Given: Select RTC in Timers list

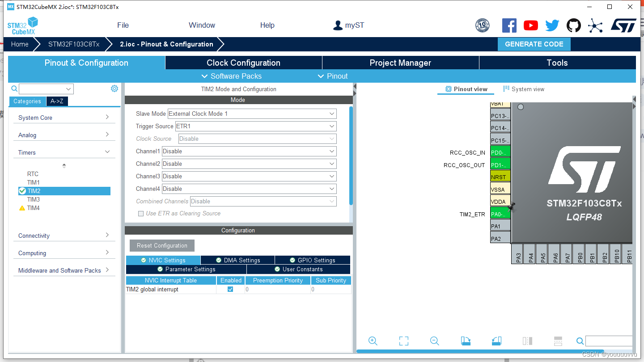Looking at the screenshot, I should tap(33, 174).
